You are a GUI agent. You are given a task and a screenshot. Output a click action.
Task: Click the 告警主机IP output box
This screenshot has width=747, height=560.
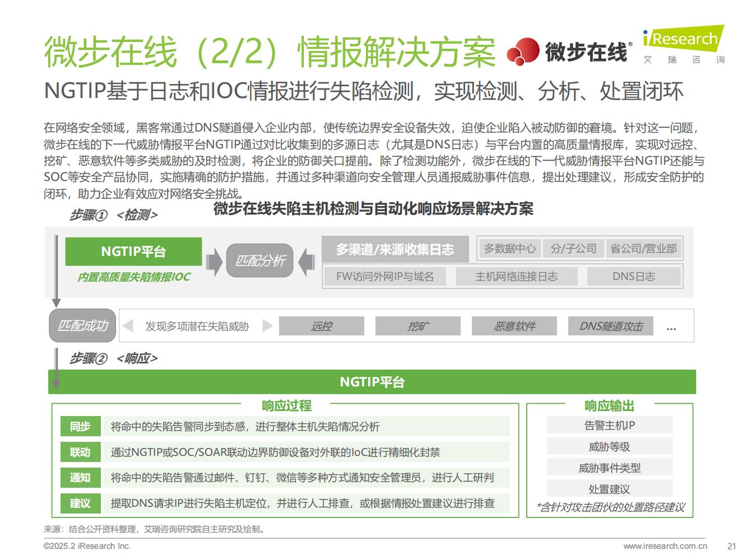(x=610, y=425)
